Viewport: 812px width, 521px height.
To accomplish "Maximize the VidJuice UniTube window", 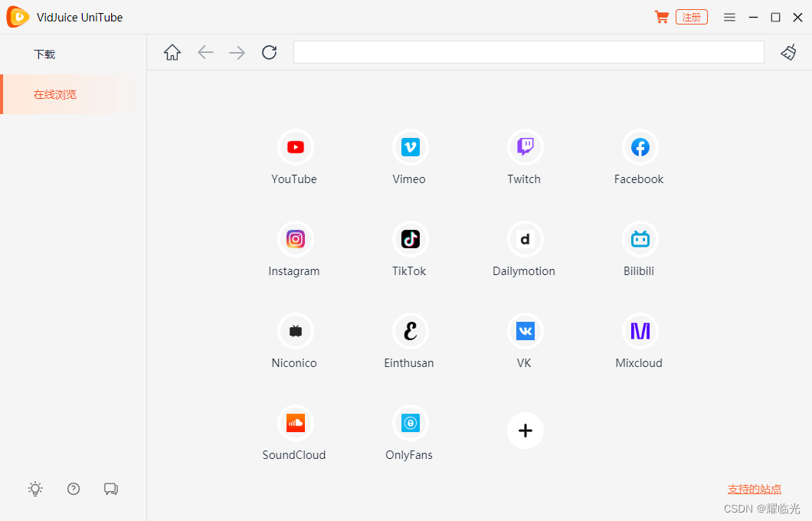I will [x=776, y=17].
